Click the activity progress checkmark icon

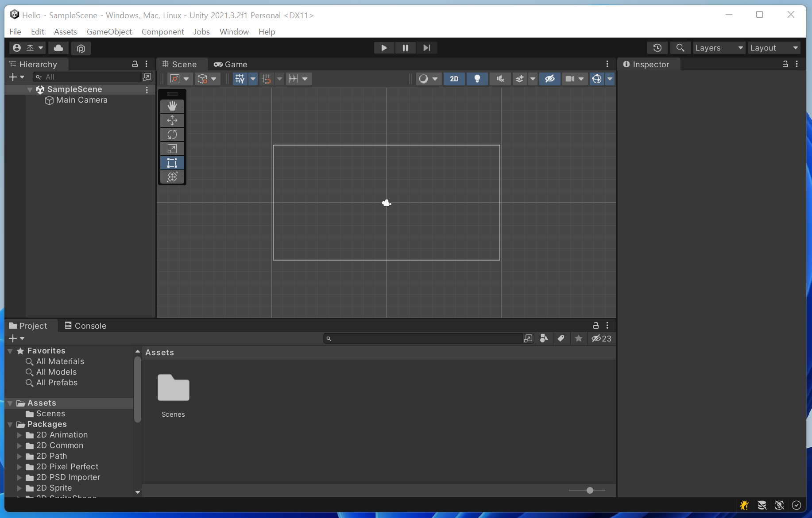pyautogui.click(x=797, y=505)
